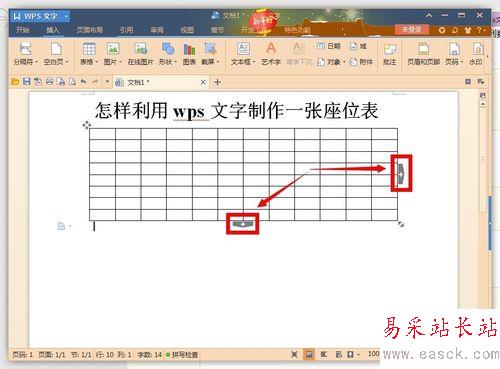Image resolution: width=500 pixels, height=369 pixels.
Task: Expand the 页码 page number dropdown
Action: (x=462, y=62)
